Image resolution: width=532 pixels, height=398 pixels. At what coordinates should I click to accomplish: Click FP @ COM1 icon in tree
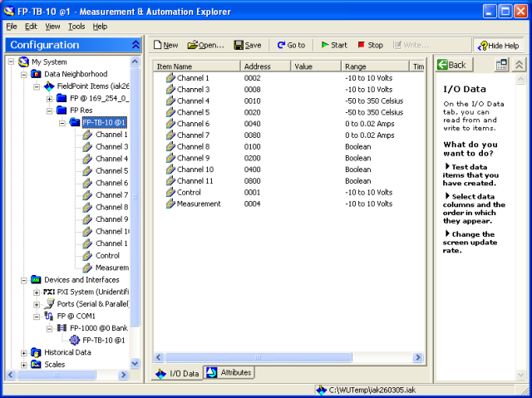(49, 317)
